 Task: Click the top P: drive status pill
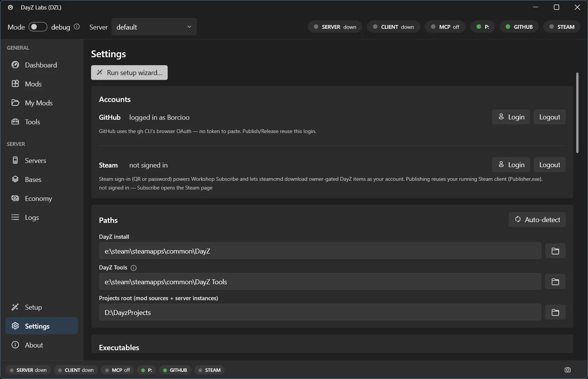pos(483,27)
